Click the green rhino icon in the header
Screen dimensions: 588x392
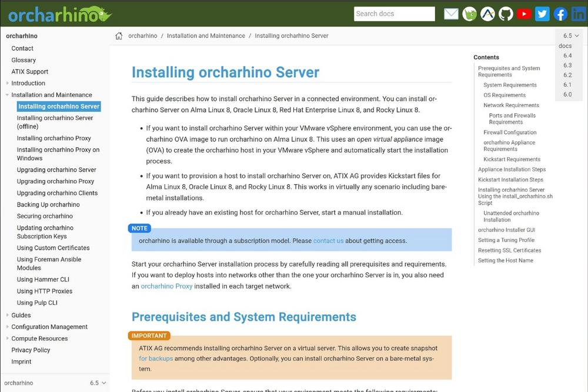click(x=469, y=14)
